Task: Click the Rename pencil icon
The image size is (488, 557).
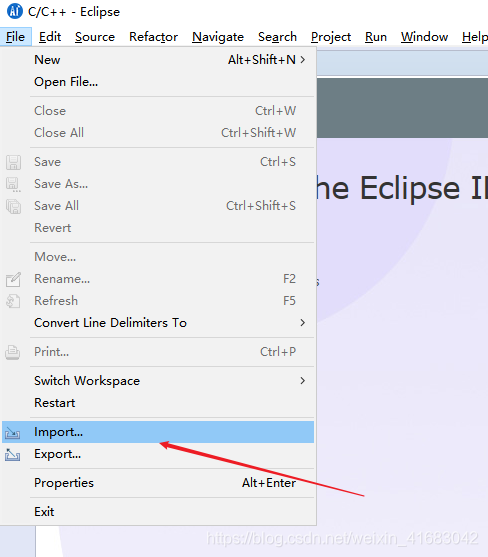Action: click(x=13, y=280)
